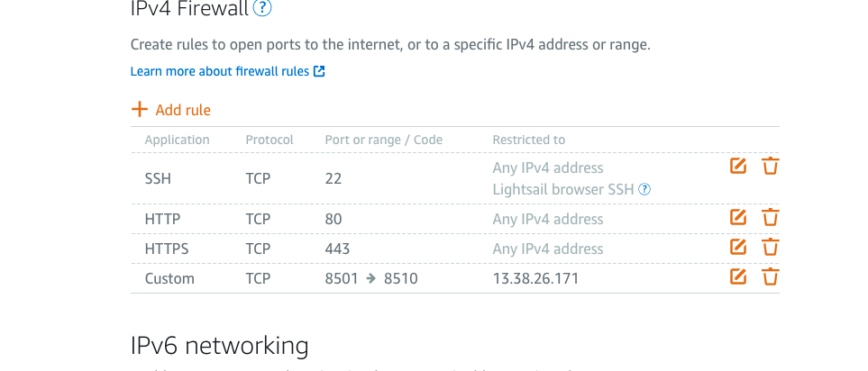The height and width of the screenshot is (371, 868).
Task: Click the 13.38.26.171 restricted address
Action: [535, 278]
